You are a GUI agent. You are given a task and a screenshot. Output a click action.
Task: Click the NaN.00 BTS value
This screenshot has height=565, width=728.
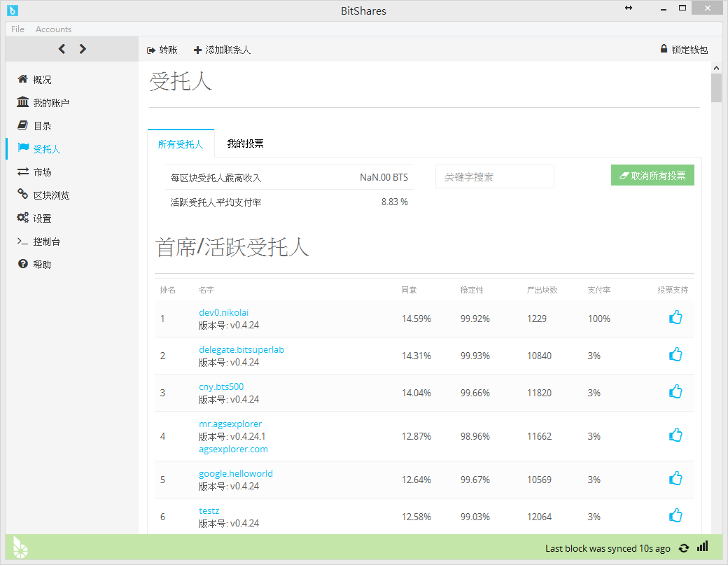click(384, 177)
